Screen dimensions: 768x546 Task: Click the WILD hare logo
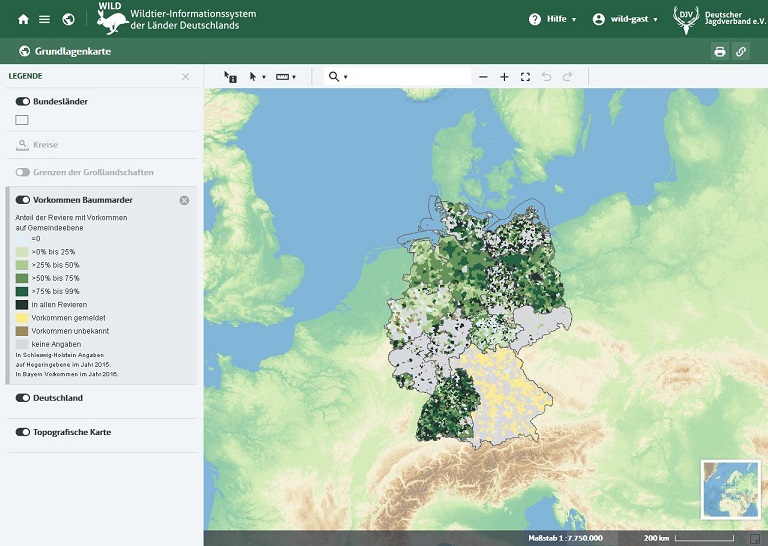[113, 19]
